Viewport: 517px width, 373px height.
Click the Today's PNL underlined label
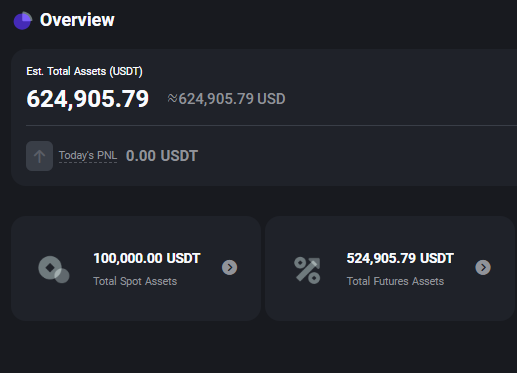point(88,156)
